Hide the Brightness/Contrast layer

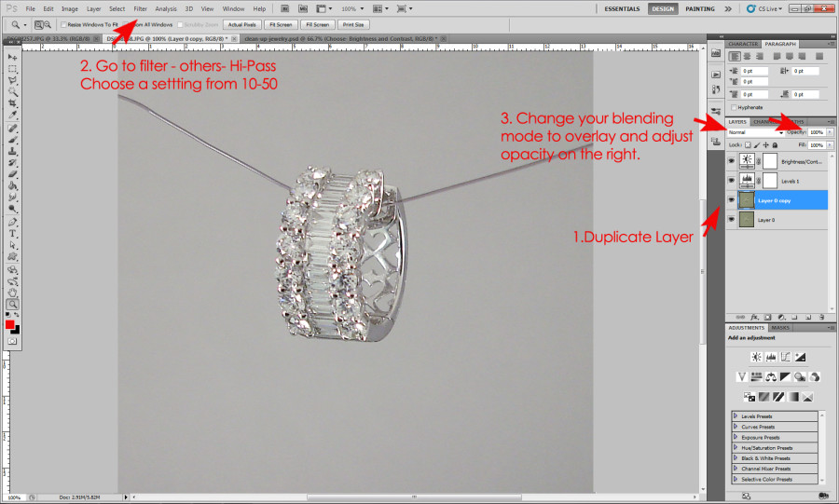click(731, 161)
